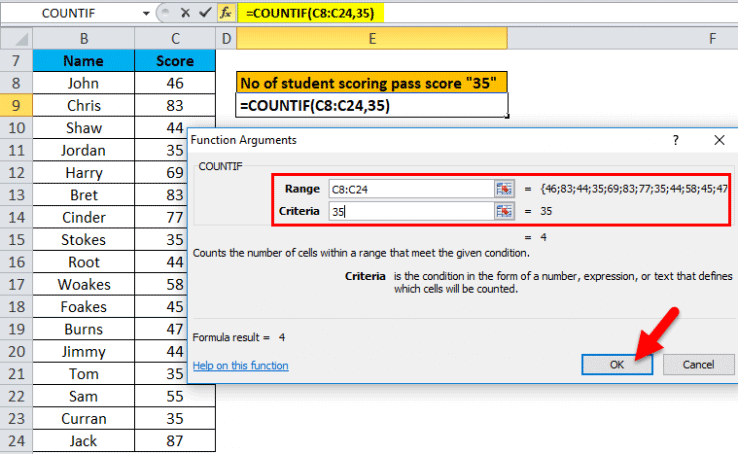738x454 pixels.
Task: Click the select-all corner of the sheet
Action: click(x=16, y=39)
